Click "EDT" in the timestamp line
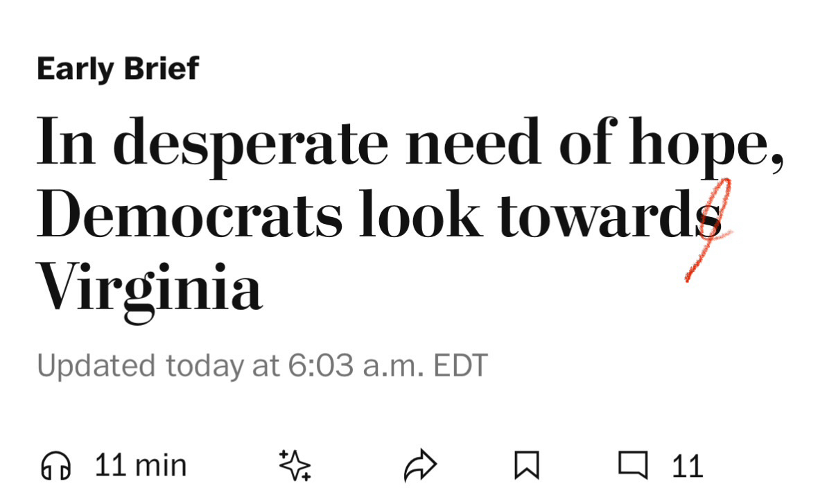The width and height of the screenshot is (836, 504). coord(461,365)
